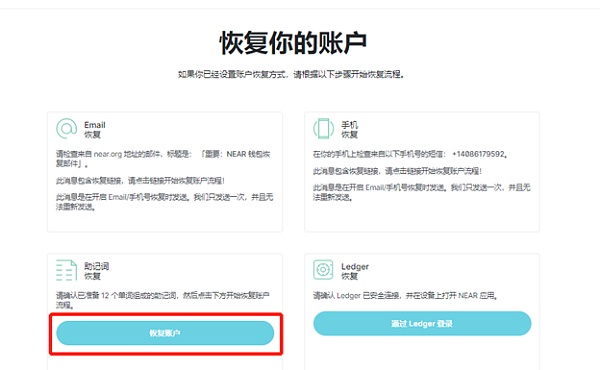Click the 恢复你的账户 page heading
The width and height of the screenshot is (600, 370).
(293, 43)
